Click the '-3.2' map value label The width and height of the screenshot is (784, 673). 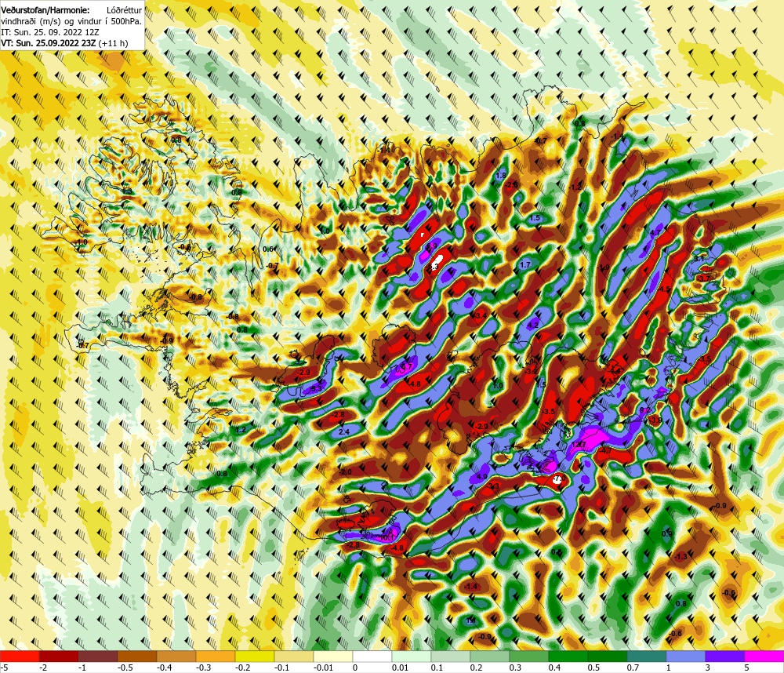click(x=531, y=371)
